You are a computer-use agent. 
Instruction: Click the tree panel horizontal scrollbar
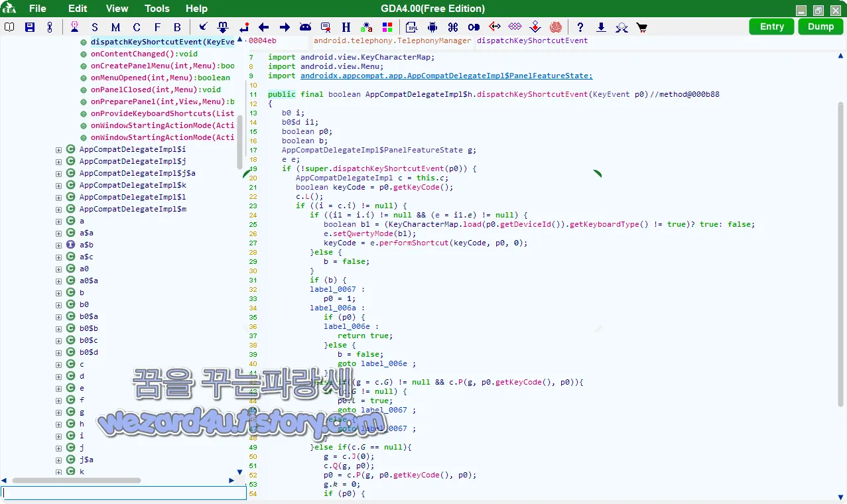(76, 480)
